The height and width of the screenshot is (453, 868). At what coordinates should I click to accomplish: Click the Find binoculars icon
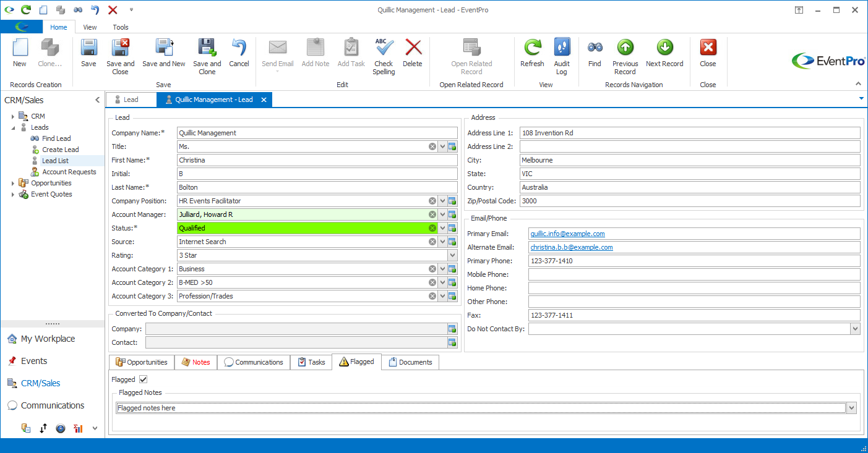(595, 48)
